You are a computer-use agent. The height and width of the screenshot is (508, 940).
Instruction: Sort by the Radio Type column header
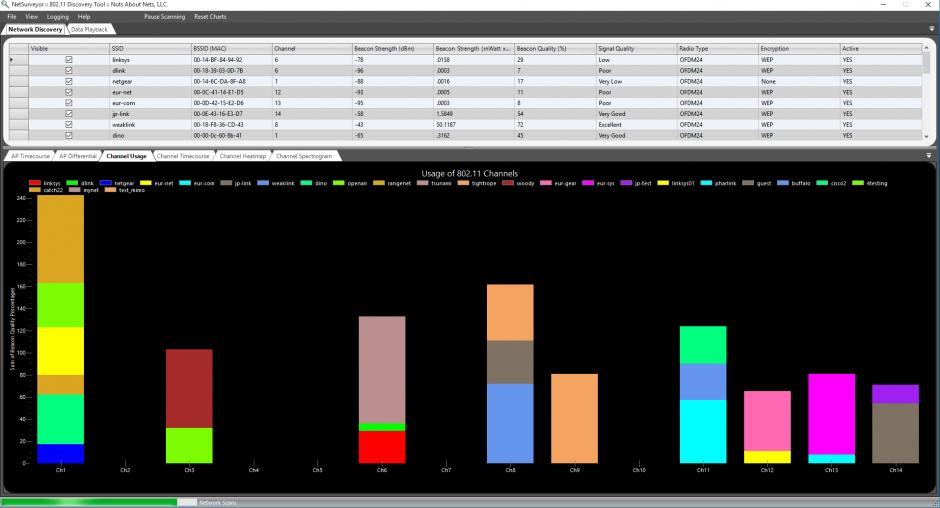click(717, 49)
